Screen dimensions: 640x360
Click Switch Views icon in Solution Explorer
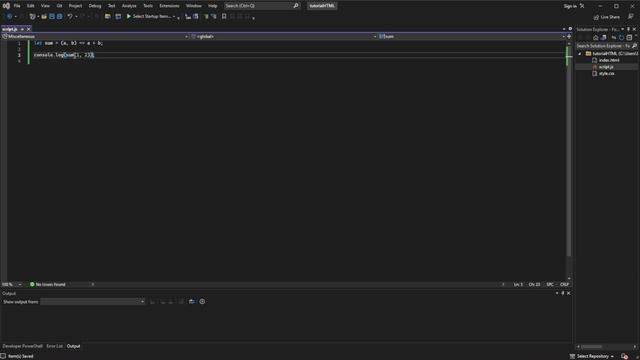coord(603,38)
